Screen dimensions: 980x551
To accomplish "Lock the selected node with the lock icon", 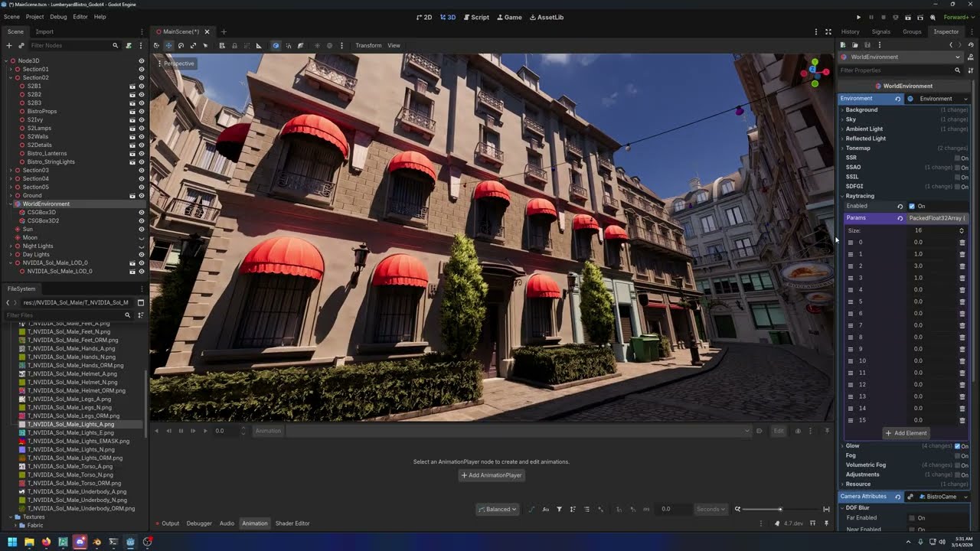I will coord(234,45).
